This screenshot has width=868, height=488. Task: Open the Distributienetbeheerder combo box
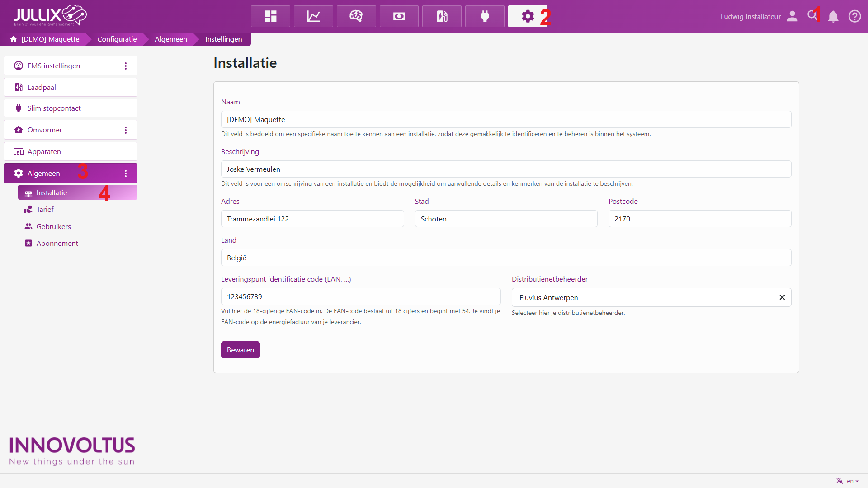[x=642, y=297]
